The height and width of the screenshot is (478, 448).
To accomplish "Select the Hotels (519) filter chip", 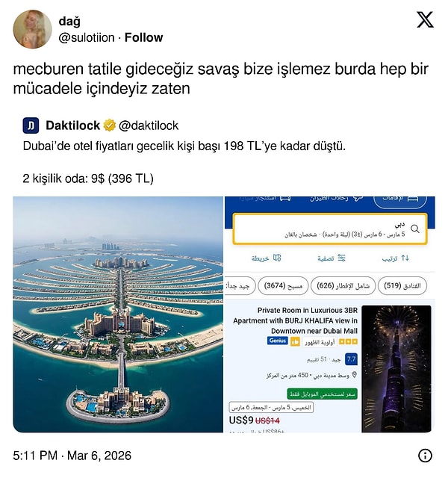I will [x=402, y=285].
